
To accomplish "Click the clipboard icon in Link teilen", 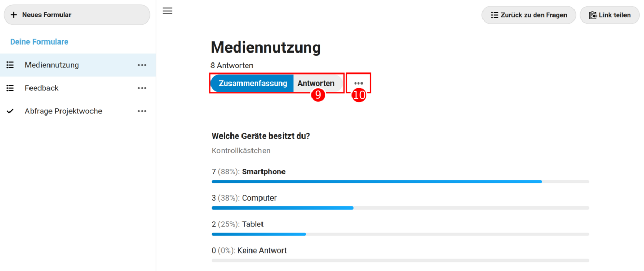I will (592, 15).
